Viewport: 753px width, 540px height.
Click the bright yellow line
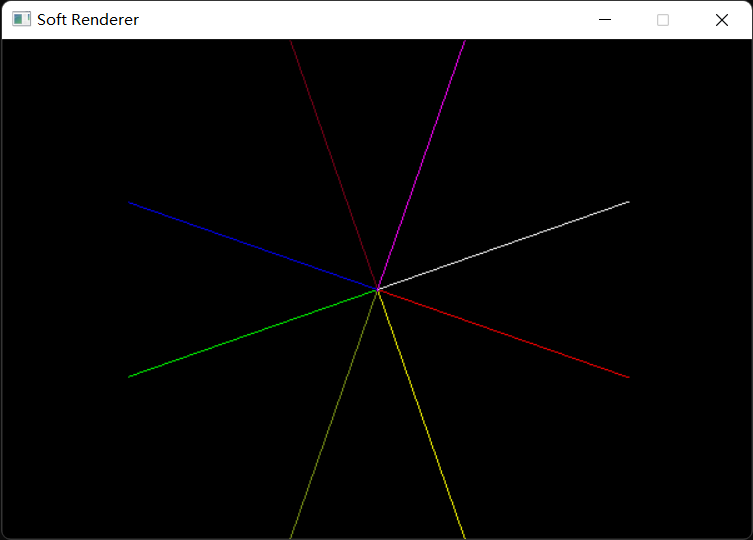click(422, 414)
